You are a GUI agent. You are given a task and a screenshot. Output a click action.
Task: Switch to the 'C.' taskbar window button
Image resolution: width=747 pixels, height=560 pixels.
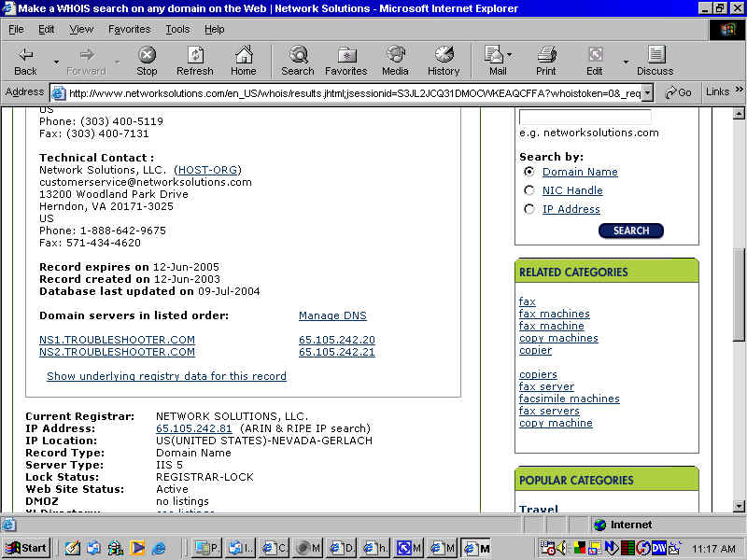pyautogui.click(x=275, y=548)
